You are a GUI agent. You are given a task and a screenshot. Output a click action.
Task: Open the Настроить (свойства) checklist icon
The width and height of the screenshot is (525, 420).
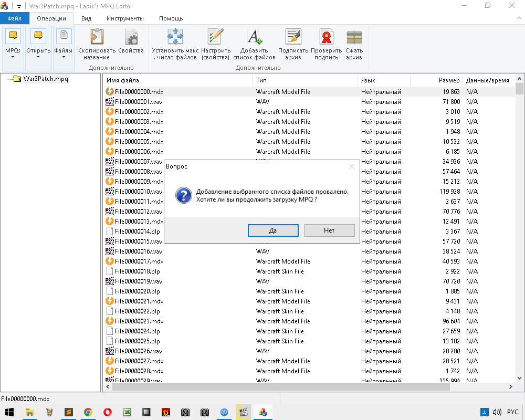(216, 37)
